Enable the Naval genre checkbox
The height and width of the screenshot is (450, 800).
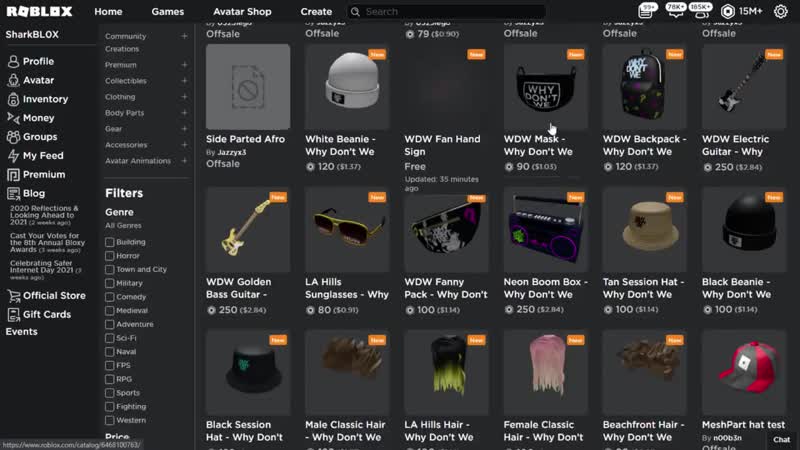pos(110,352)
